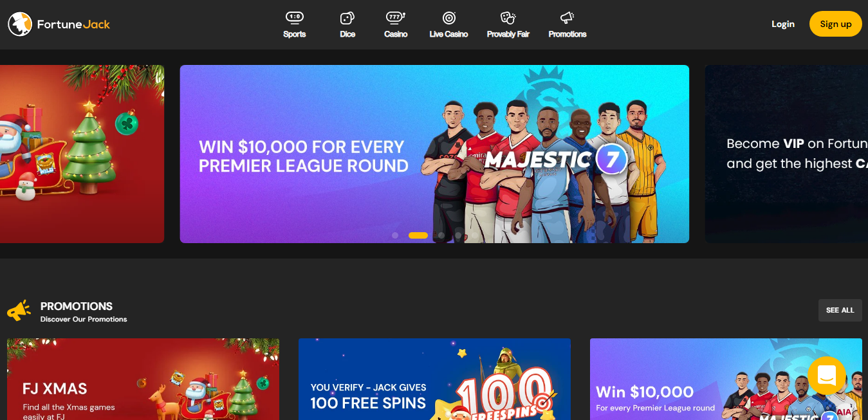This screenshot has width=868, height=420.
Task: Open the Win $10,000 promotion card
Action: pos(726,379)
